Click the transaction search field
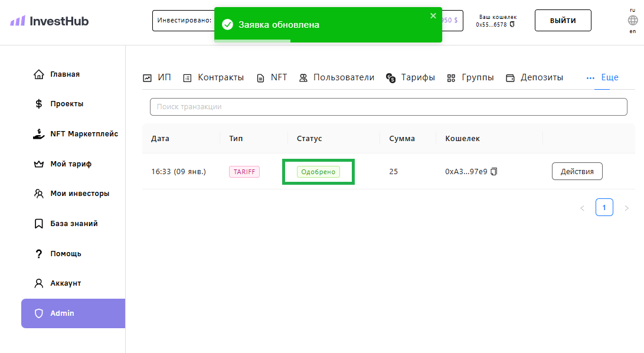 click(x=388, y=107)
